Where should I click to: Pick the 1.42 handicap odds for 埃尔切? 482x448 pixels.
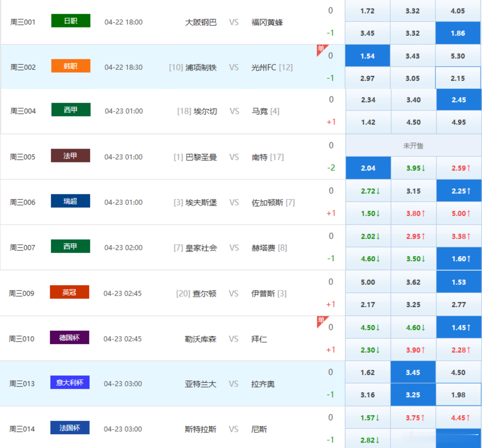(x=368, y=122)
